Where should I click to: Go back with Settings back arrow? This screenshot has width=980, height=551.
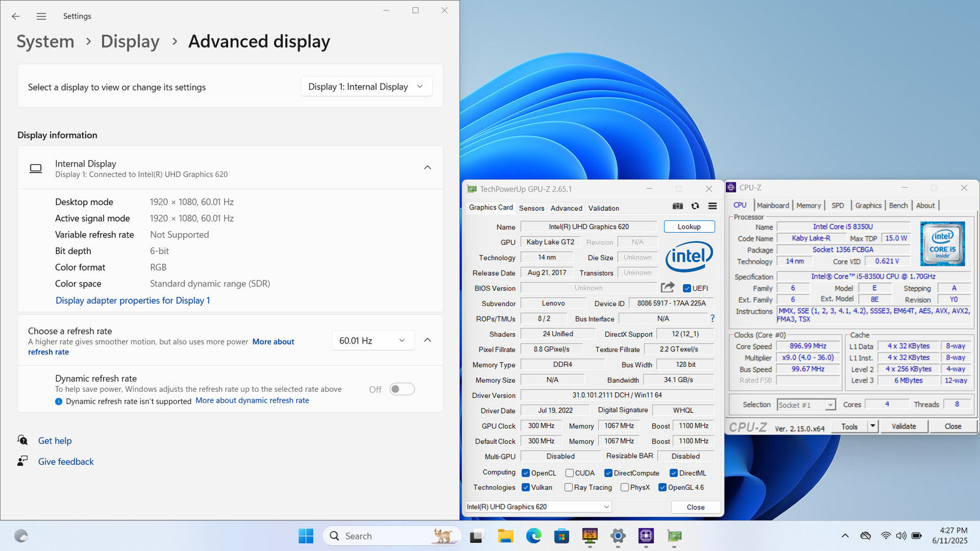tap(16, 17)
